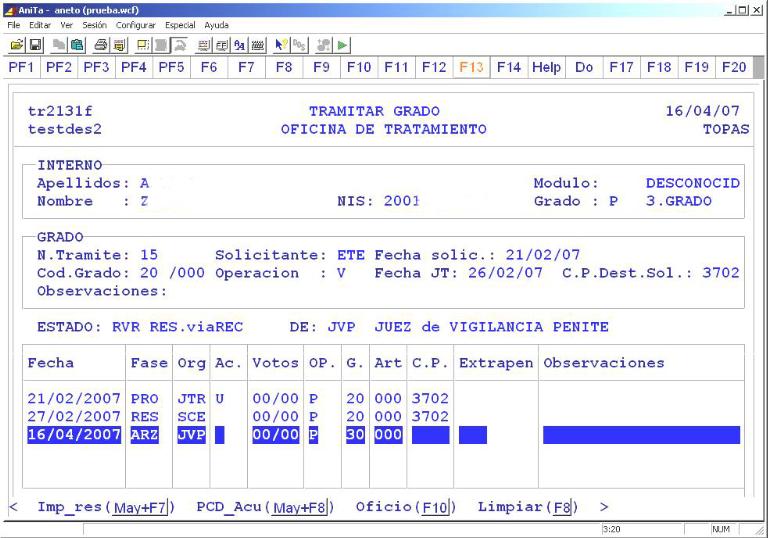Image resolution: width=768 pixels, height=538 pixels.
Task: Click the font settings icon
Action: click(238, 45)
